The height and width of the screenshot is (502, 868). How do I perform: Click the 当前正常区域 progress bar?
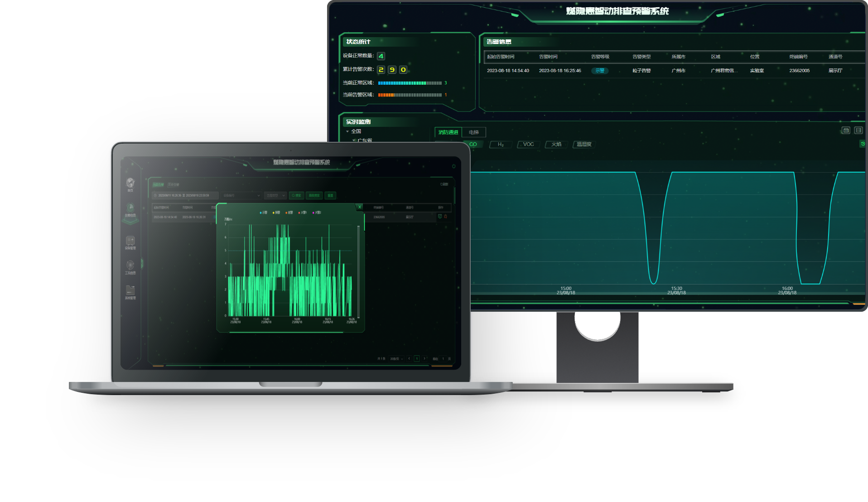coord(410,83)
